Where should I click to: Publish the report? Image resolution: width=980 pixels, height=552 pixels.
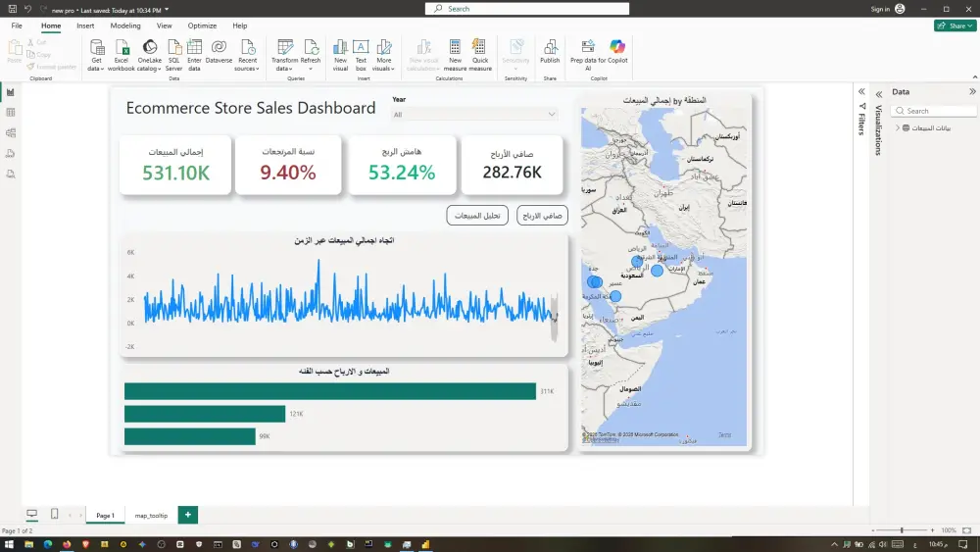pyautogui.click(x=550, y=51)
